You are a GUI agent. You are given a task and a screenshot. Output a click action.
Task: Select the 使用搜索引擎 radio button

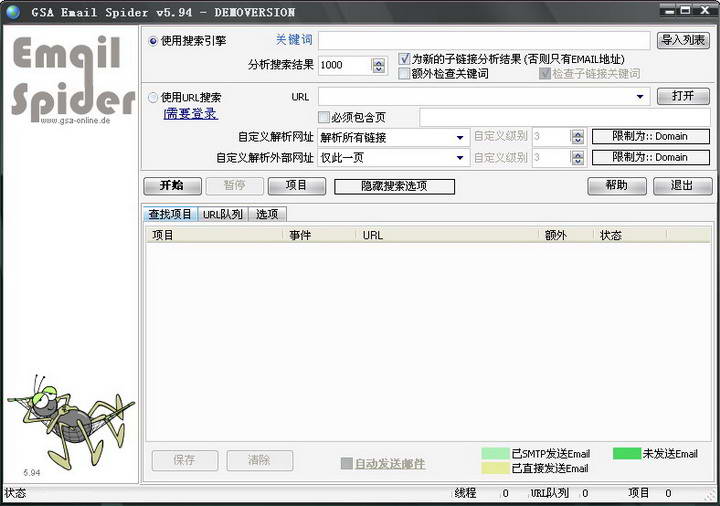pos(153,41)
